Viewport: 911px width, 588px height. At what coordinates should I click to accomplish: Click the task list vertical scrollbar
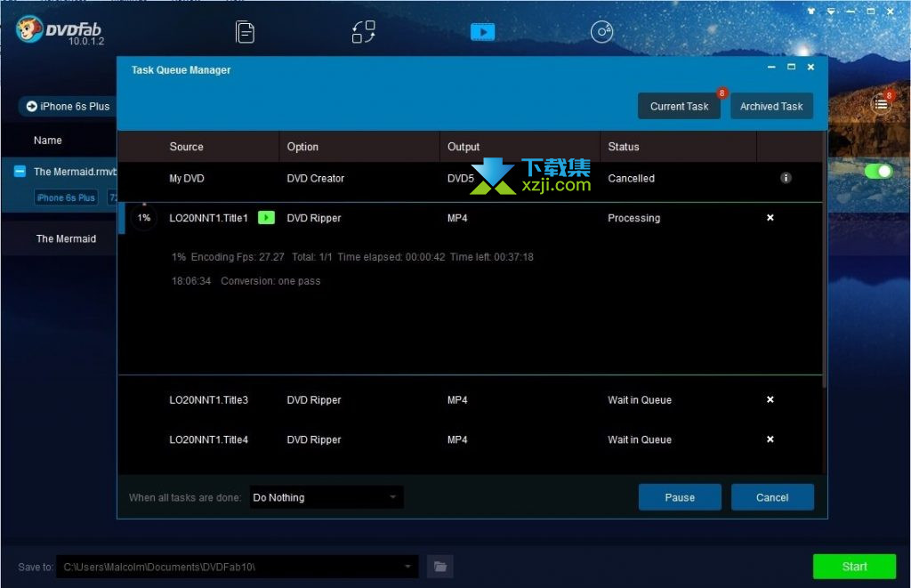(824, 261)
